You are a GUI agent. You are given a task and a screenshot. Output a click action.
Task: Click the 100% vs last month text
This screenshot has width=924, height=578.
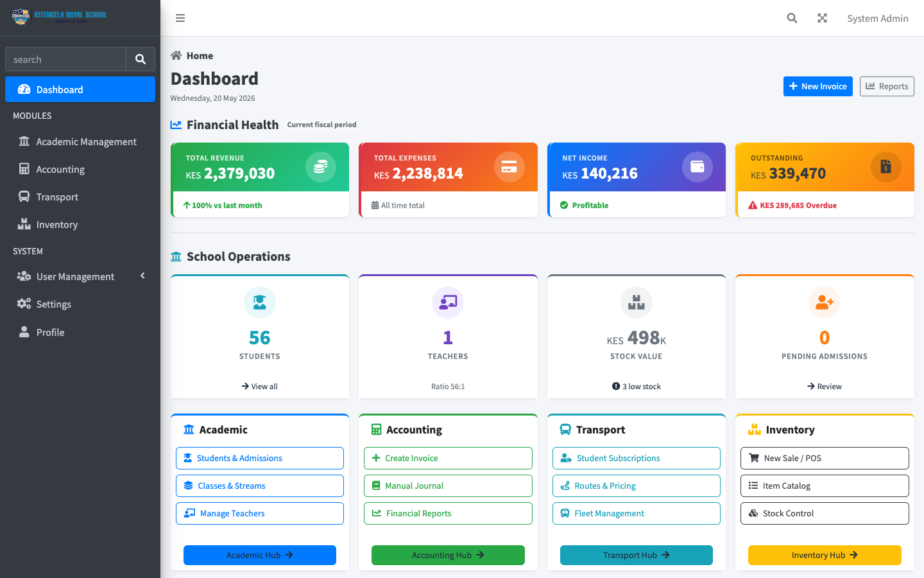(227, 206)
